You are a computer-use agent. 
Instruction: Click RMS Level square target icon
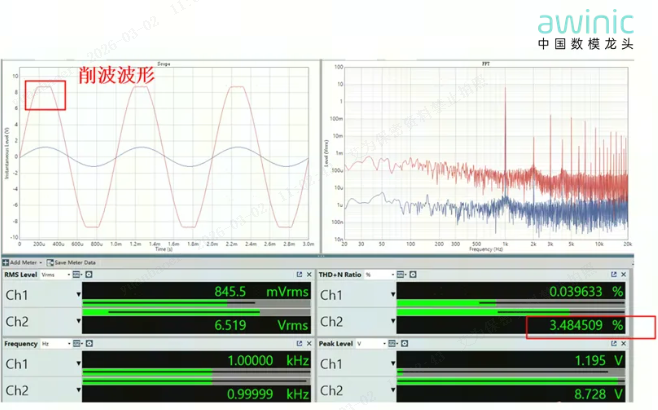[89, 275]
